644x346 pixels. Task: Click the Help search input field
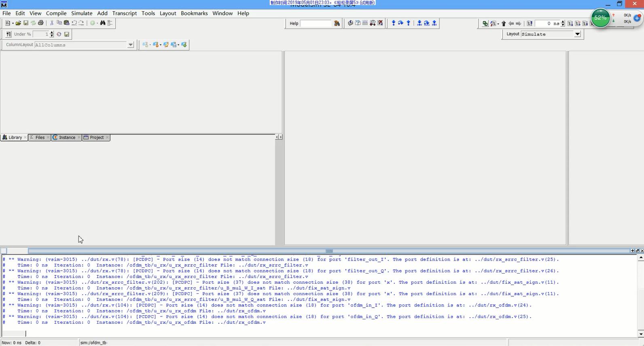[316, 23]
